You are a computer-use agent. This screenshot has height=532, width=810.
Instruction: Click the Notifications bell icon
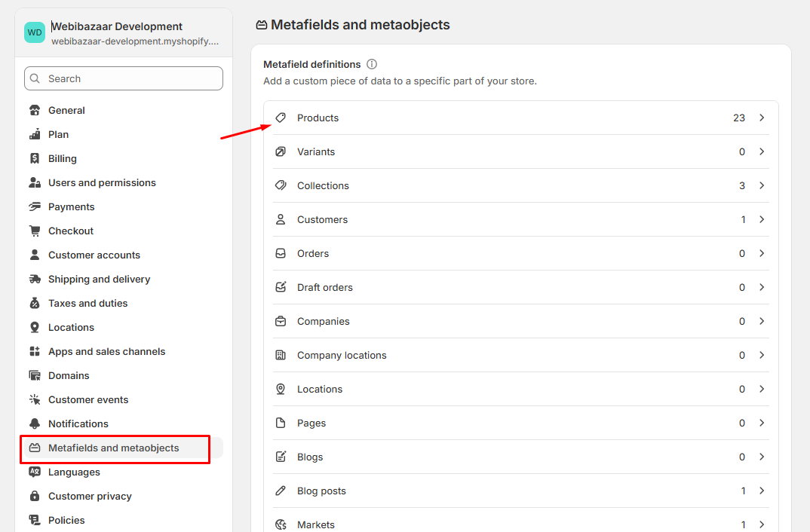tap(35, 423)
